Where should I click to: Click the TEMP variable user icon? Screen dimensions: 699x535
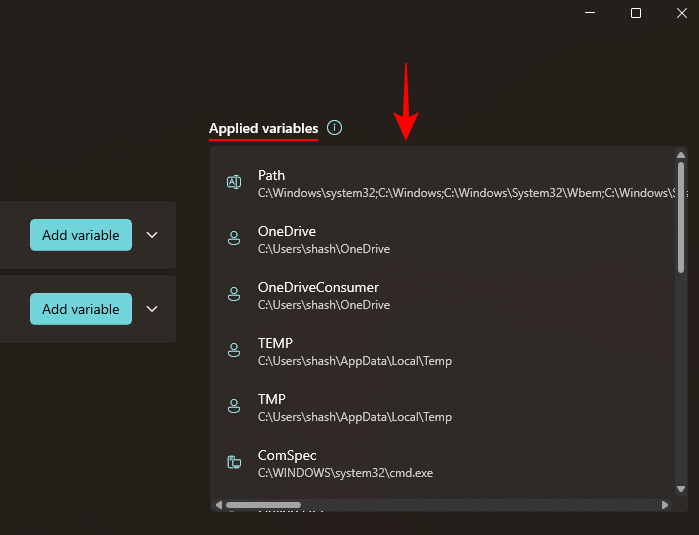tap(234, 350)
